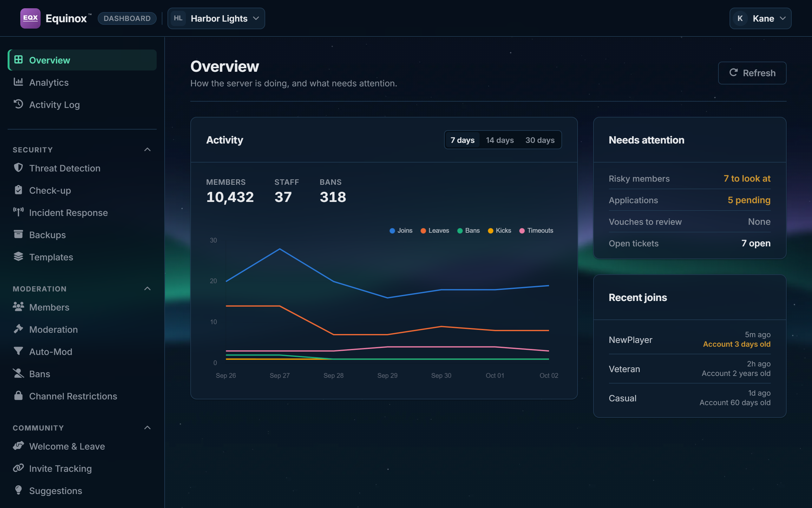Click the Check-up clipboard icon
Image resolution: width=812 pixels, height=508 pixels.
coord(18,190)
